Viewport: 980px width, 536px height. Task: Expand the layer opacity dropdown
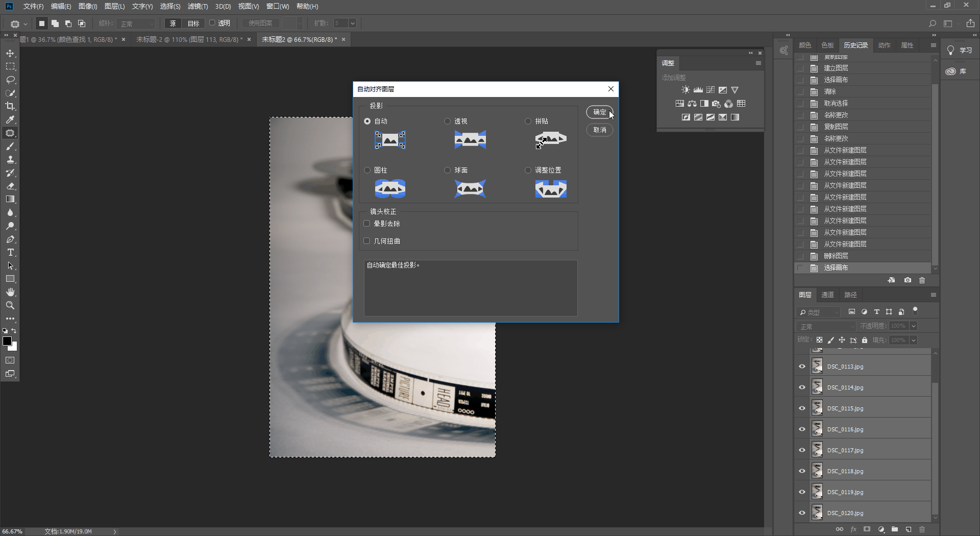coord(913,326)
